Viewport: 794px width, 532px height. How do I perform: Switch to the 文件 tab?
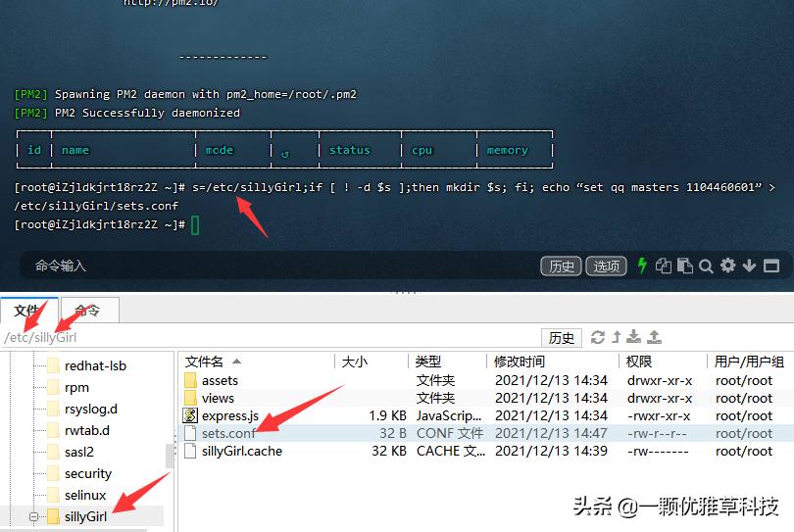point(29,311)
